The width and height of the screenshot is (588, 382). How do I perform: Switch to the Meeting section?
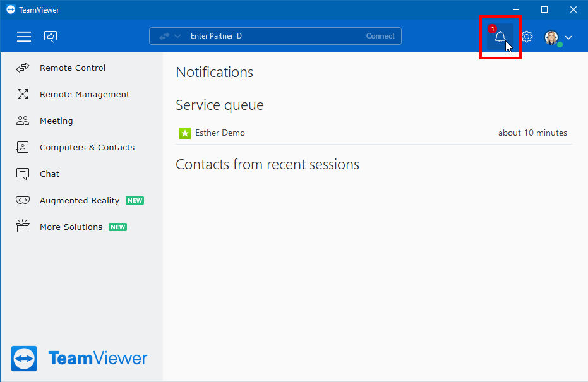[56, 121]
